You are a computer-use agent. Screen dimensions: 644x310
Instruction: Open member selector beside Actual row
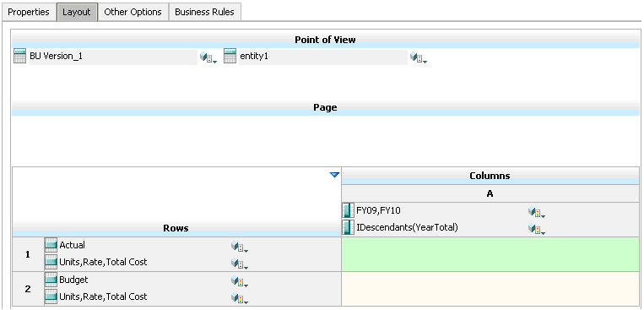(x=240, y=247)
